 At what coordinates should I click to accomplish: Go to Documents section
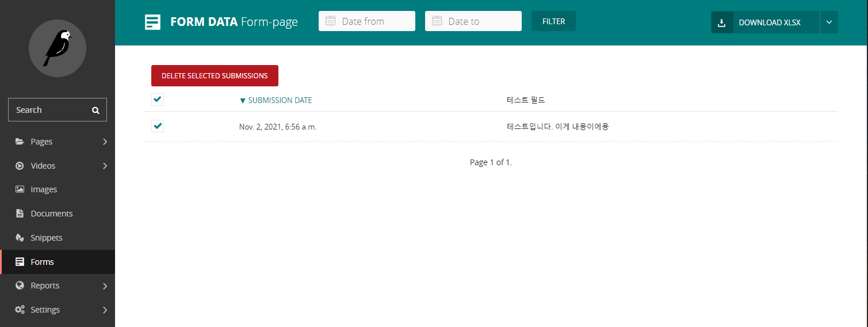pos(58,214)
